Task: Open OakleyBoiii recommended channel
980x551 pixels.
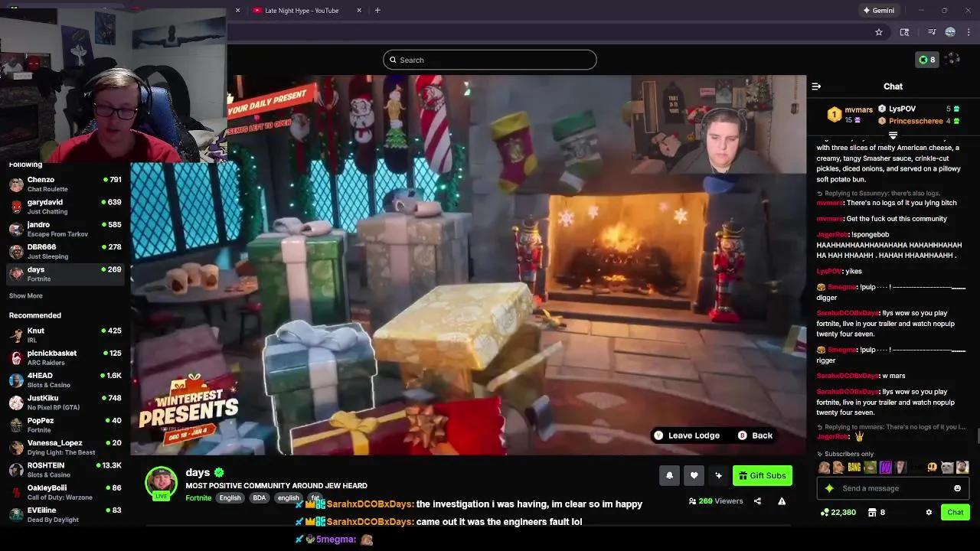Action: [65, 491]
